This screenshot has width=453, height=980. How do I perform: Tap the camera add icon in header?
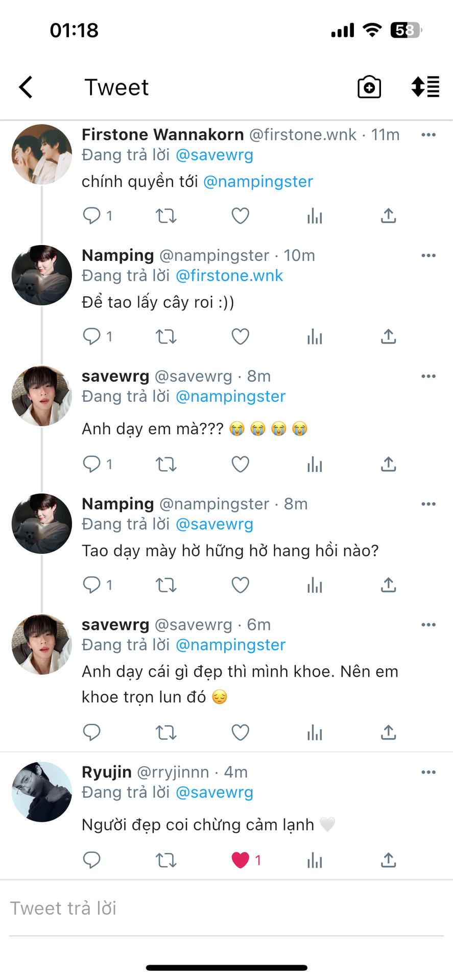[x=369, y=87]
